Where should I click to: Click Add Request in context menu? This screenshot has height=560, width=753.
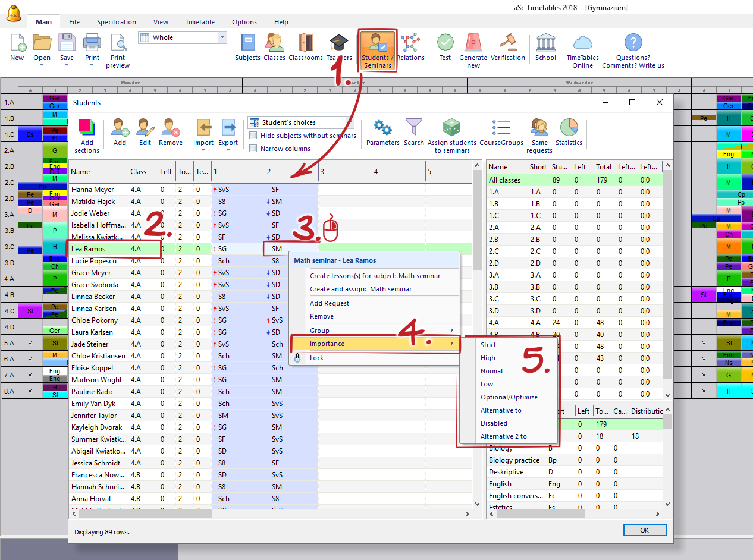pyautogui.click(x=330, y=303)
